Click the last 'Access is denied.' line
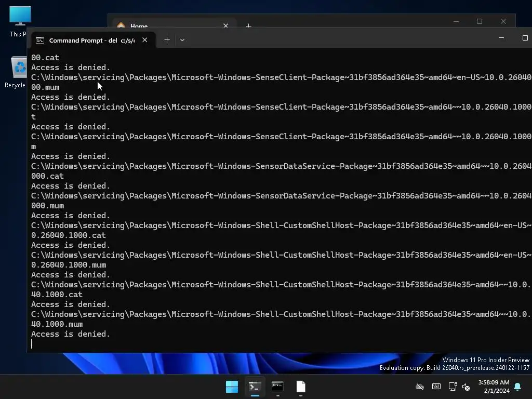This screenshot has height=399, width=532. pyautogui.click(x=71, y=334)
